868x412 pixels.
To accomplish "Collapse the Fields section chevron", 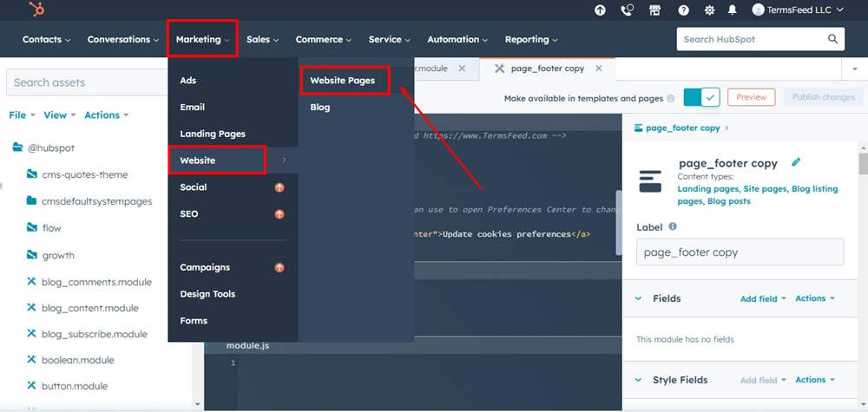I will tap(638, 298).
